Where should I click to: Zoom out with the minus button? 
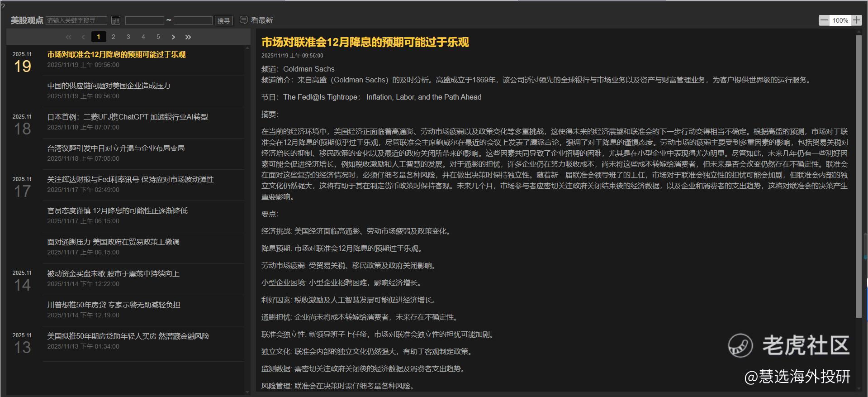click(824, 20)
